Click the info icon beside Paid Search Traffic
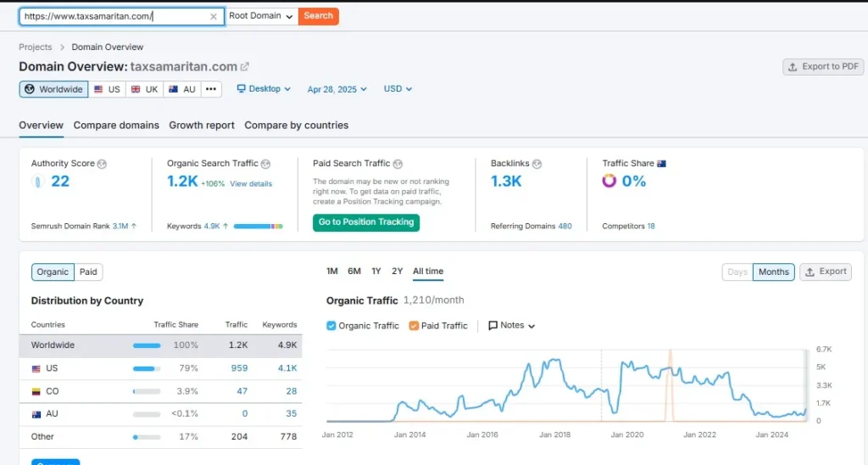Screen dimensions: 868x465 click(x=398, y=164)
